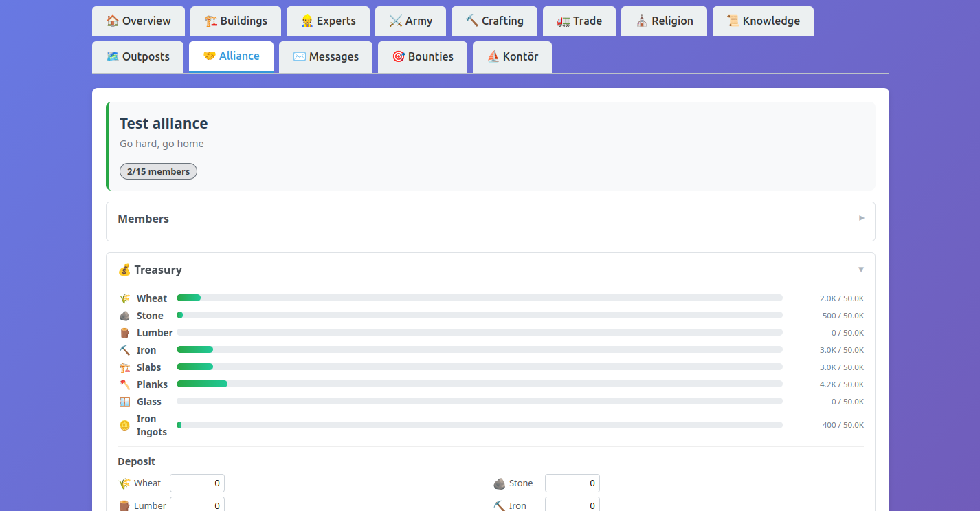980x511 pixels.
Task: Click the Lumber icon in Deposit section
Action: coord(124,505)
